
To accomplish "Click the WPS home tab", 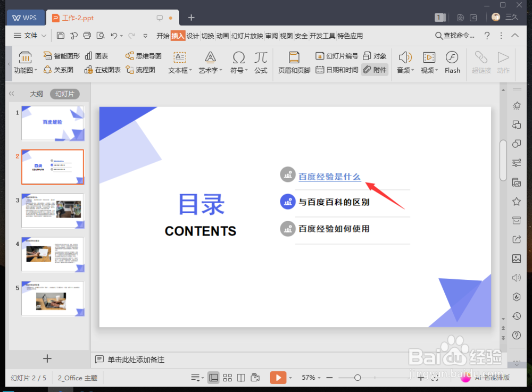I will [x=25, y=18].
